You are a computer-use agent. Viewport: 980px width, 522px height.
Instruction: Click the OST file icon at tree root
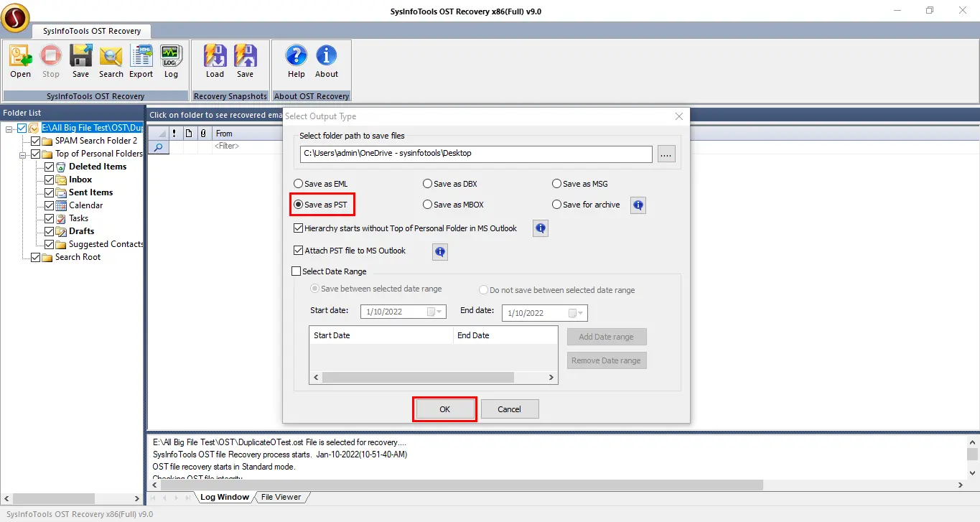[34, 128]
